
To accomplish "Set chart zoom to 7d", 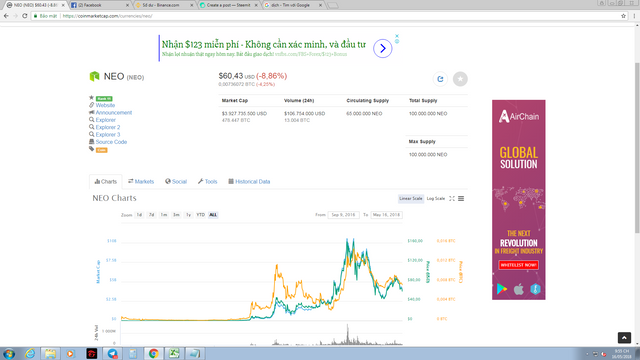I will tap(151, 215).
